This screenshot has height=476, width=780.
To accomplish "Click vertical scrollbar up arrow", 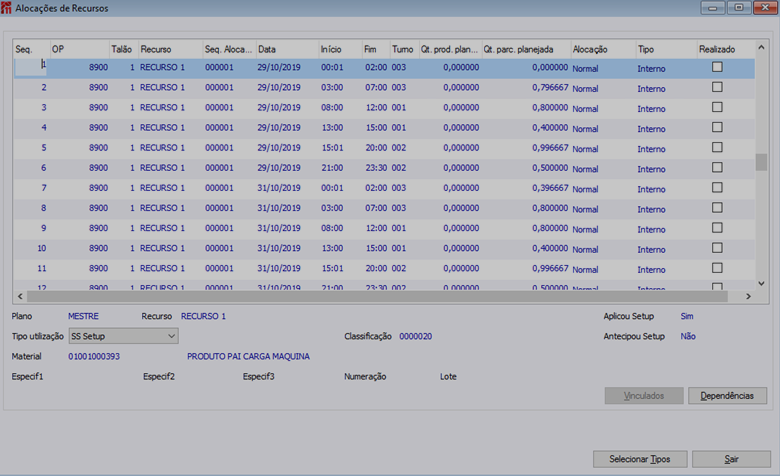I will [x=761, y=48].
